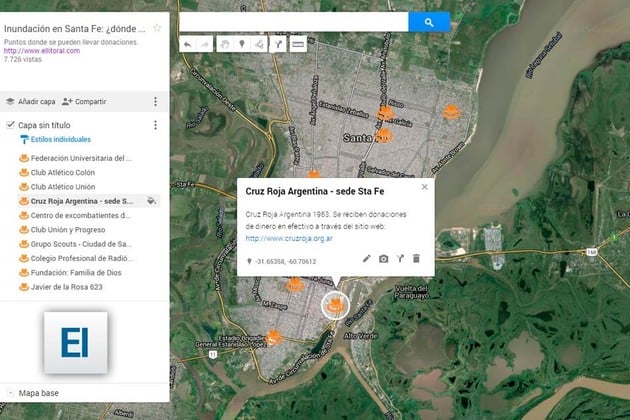Uncheck the Capa sin título layer checkbox

point(10,125)
